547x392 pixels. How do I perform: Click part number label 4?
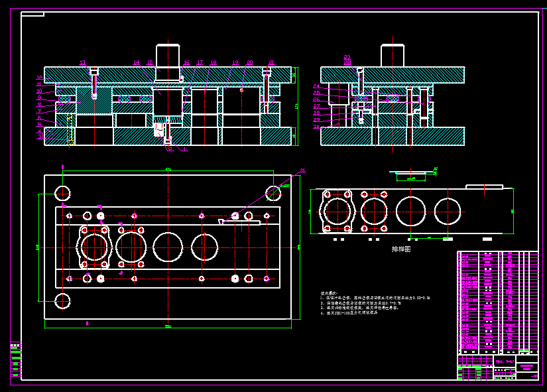pos(39,131)
